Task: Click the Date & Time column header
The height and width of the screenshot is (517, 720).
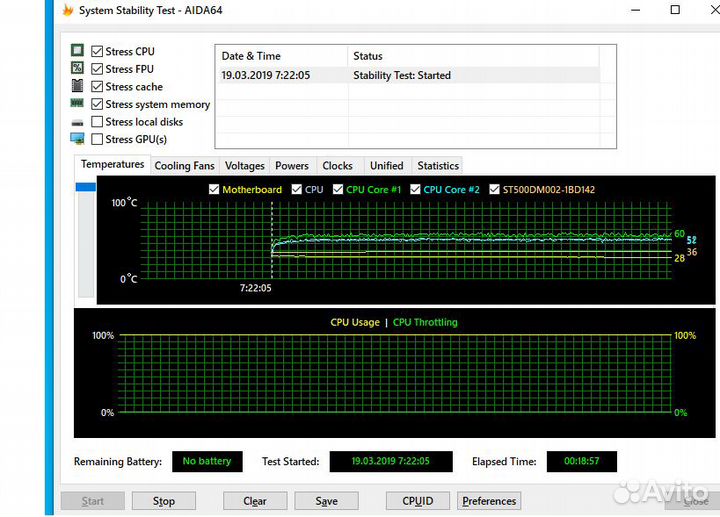Action: pos(281,56)
